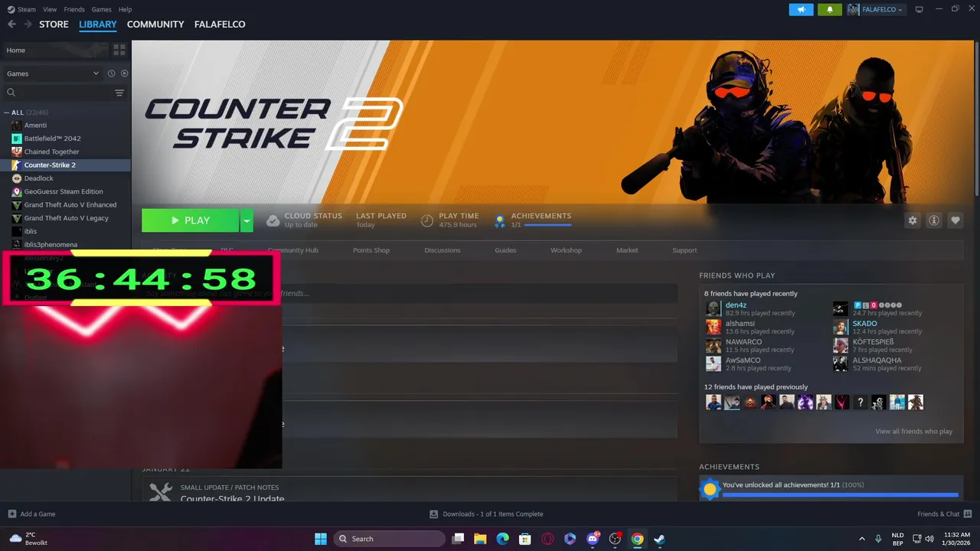The image size is (980, 551).
Task: Go to LIBRARY tab
Action: (x=98, y=24)
